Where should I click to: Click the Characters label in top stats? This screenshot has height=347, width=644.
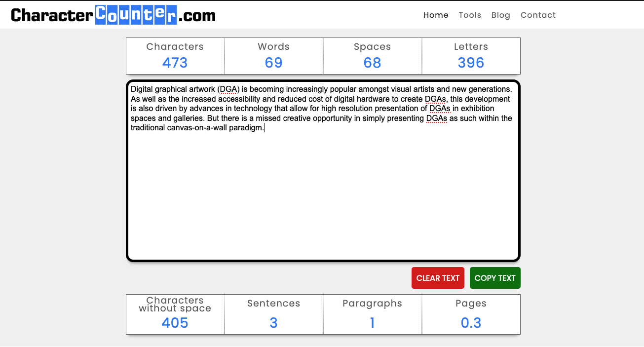click(175, 46)
